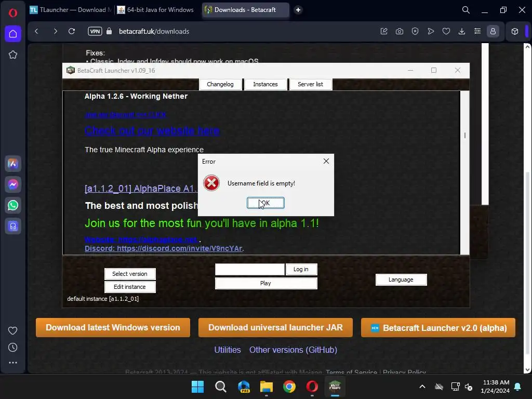Click the site security padlock icon
The height and width of the screenshot is (399, 532).
109,31
